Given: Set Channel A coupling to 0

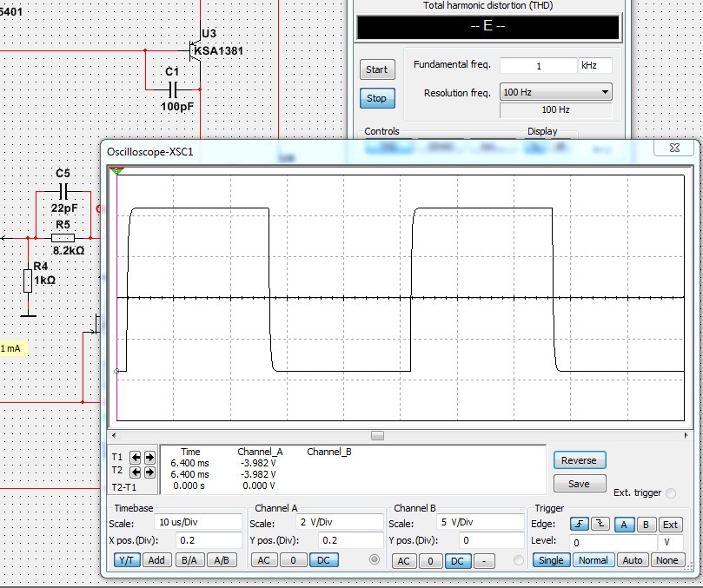Looking at the screenshot, I should pyautogui.click(x=293, y=560).
